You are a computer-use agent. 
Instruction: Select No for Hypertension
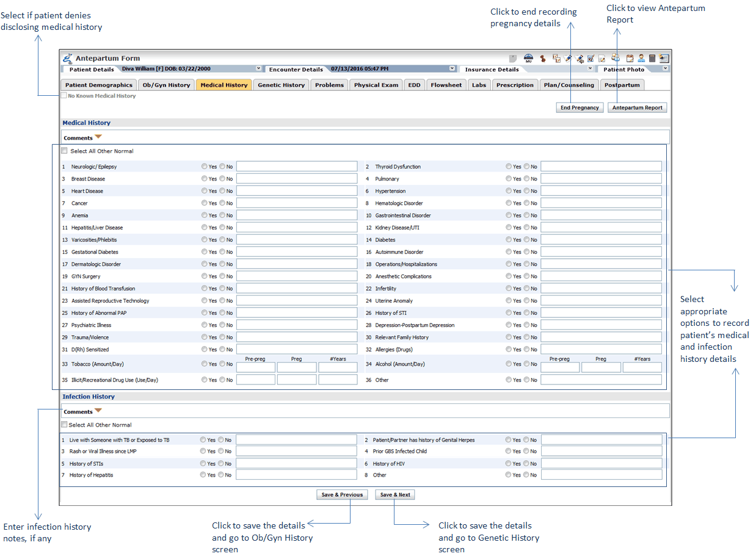click(x=526, y=191)
